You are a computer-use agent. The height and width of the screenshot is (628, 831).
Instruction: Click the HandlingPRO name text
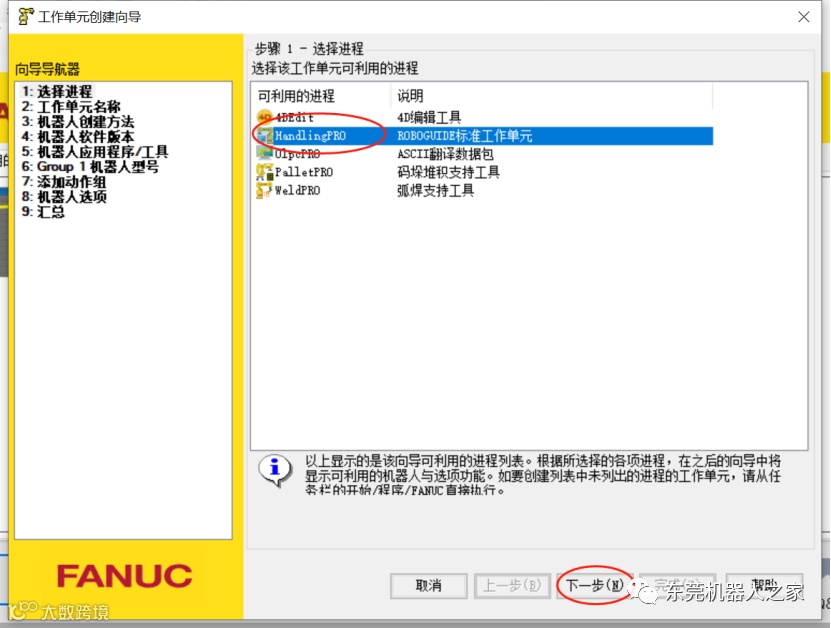click(x=310, y=136)
